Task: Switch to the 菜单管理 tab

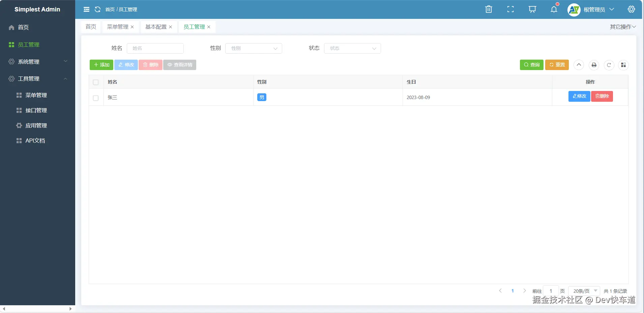Action: [118, 27]
